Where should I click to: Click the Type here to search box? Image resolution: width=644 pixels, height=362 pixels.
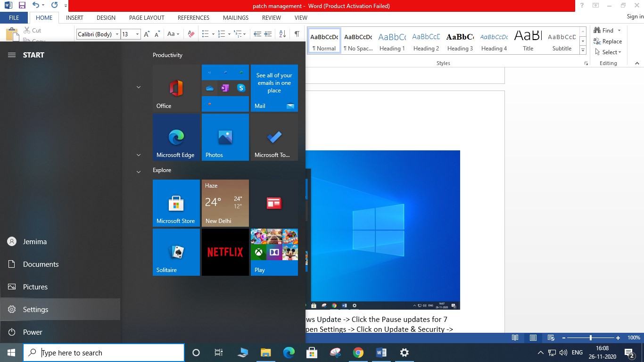point(104,353)
